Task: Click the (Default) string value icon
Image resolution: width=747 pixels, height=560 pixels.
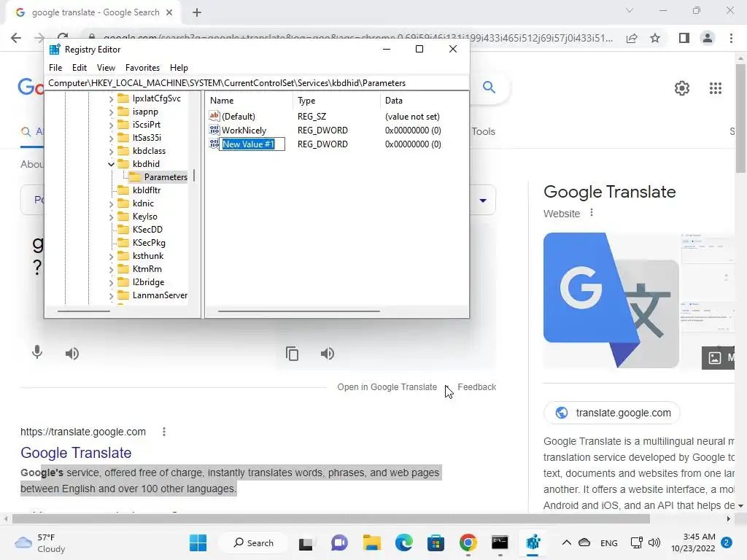Action: click(214, 116)
